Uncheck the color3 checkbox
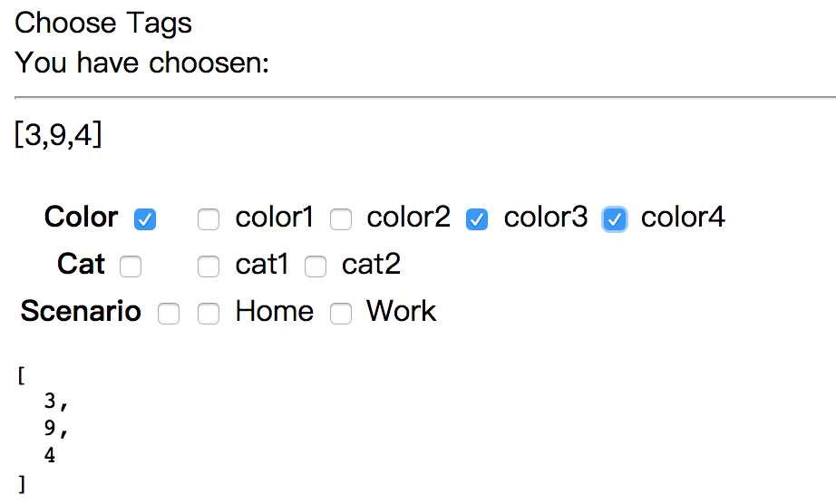 click(x=477, y=219)
